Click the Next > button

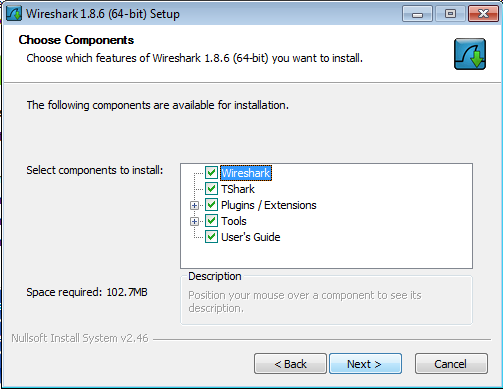pyautogui.click(x=365, y=364)
